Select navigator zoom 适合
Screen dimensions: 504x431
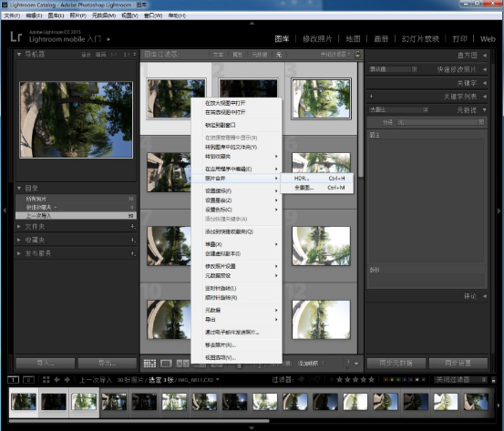tap(86, 55)
